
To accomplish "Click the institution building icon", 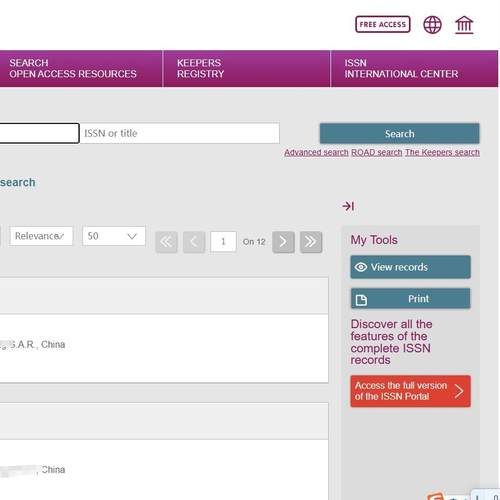I will pyautogui.click(x=464, y=25).
